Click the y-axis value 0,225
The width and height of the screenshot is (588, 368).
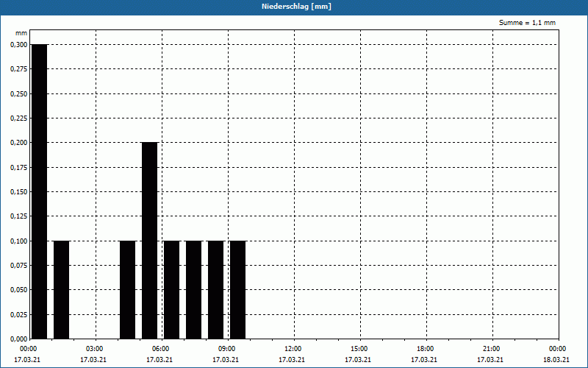coord(19,118)
